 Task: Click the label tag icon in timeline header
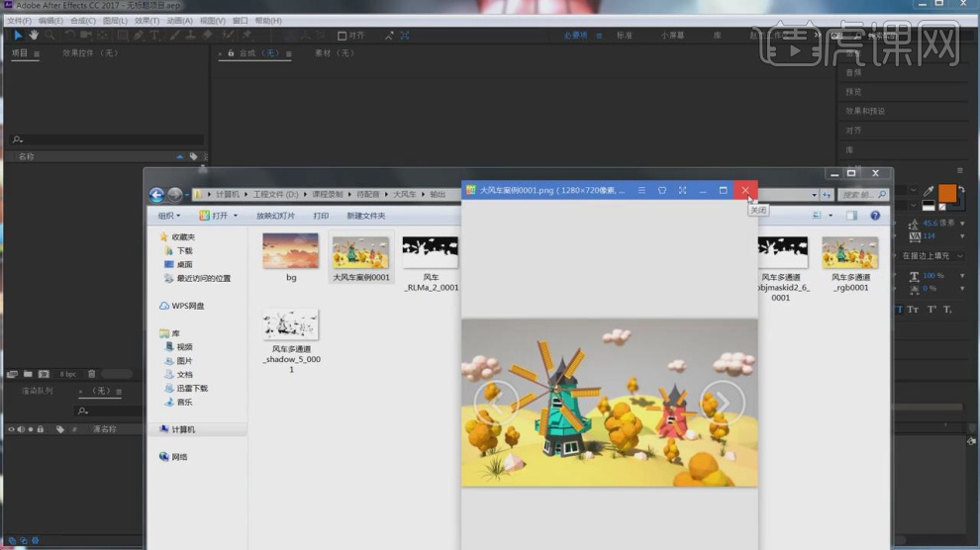tap(60, 429)
